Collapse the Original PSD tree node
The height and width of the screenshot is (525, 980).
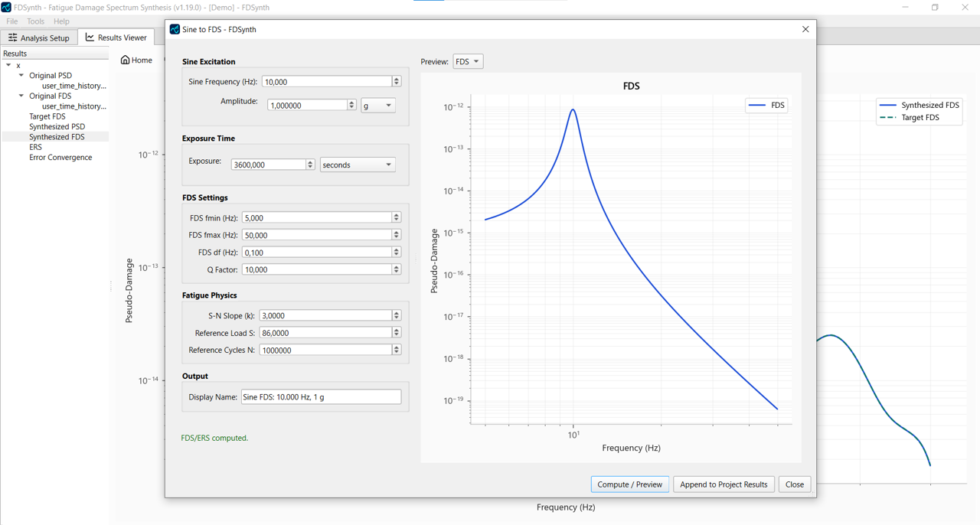(21, 75)
